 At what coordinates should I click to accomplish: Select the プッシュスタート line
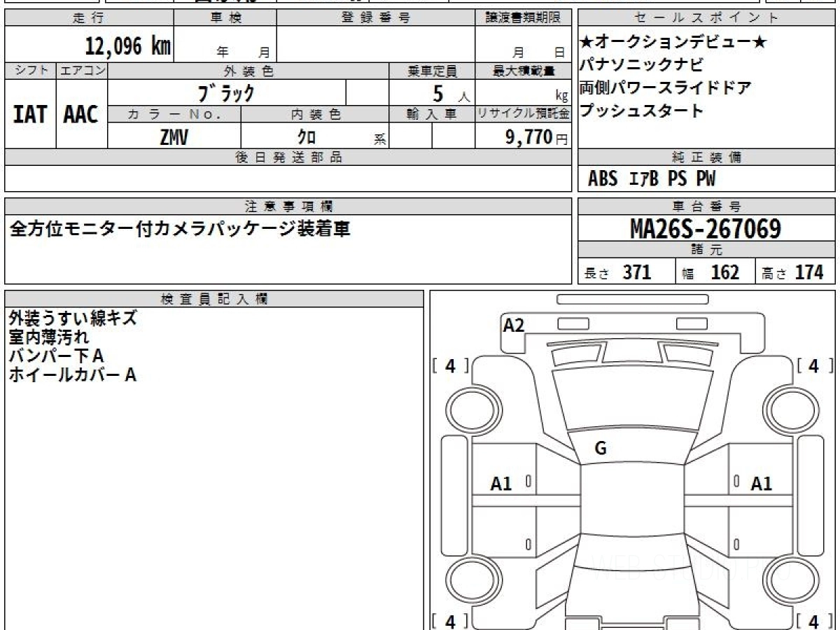click(x=642, y=111)
